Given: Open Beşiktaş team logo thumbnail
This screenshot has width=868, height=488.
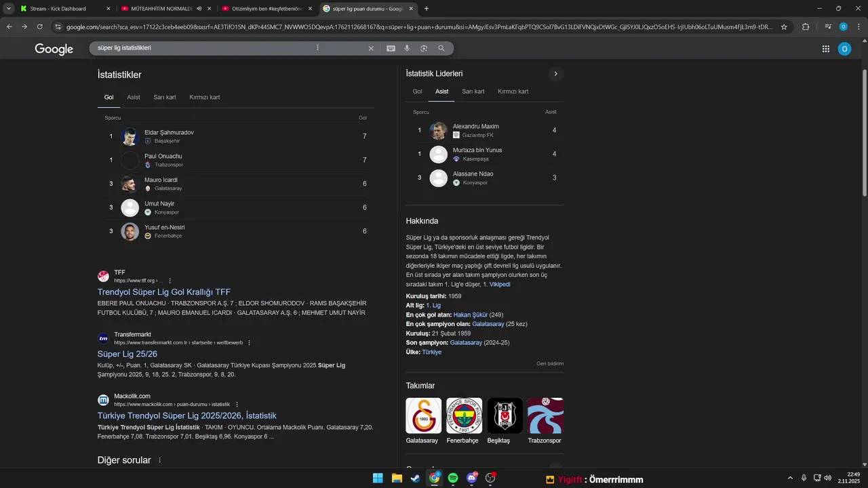Looking at the screenshot, I should pyautogui.click(x=505, y=415).
